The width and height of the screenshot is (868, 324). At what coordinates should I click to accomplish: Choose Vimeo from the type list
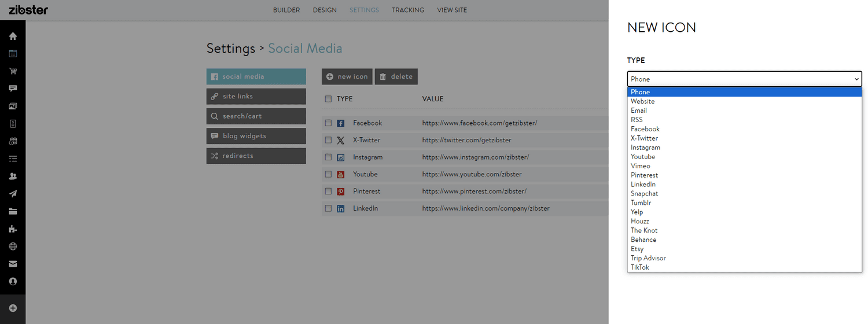pyautogui.click(x=745, y=166)
